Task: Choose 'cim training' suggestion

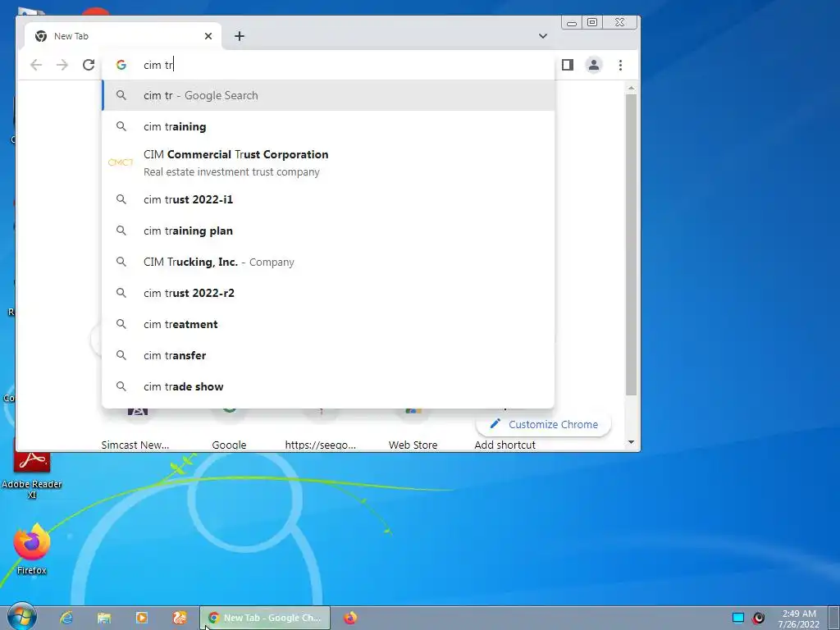Action: pos(328,126)
